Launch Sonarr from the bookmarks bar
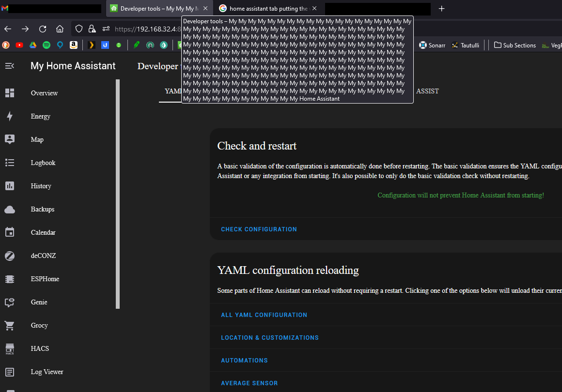 click(432, 45)
